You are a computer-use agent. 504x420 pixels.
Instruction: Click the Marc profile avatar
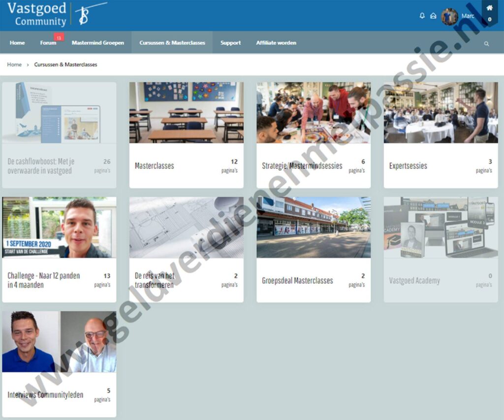(x=449, y=16)
